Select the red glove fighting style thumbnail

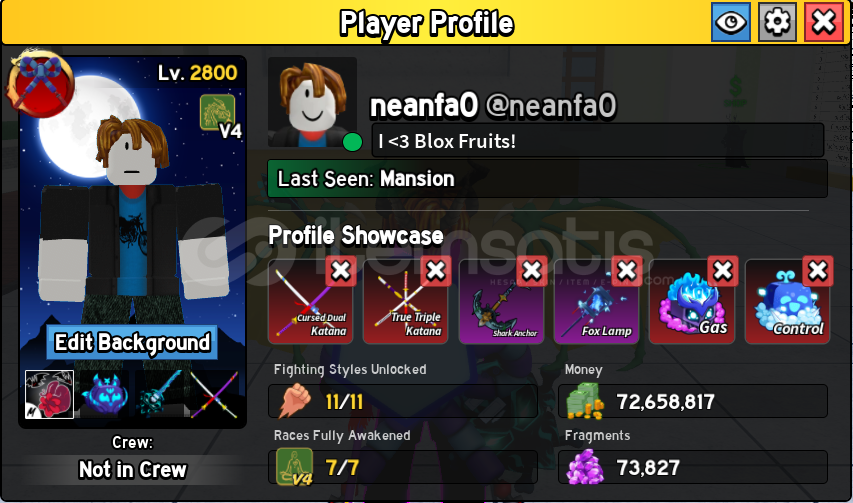click(49, 394)
